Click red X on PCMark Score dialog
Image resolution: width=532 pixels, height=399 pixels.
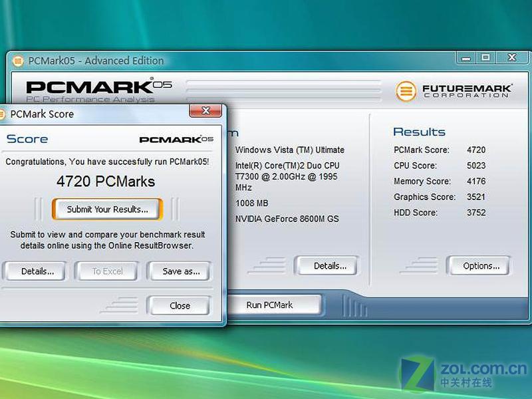pos(205,110)
